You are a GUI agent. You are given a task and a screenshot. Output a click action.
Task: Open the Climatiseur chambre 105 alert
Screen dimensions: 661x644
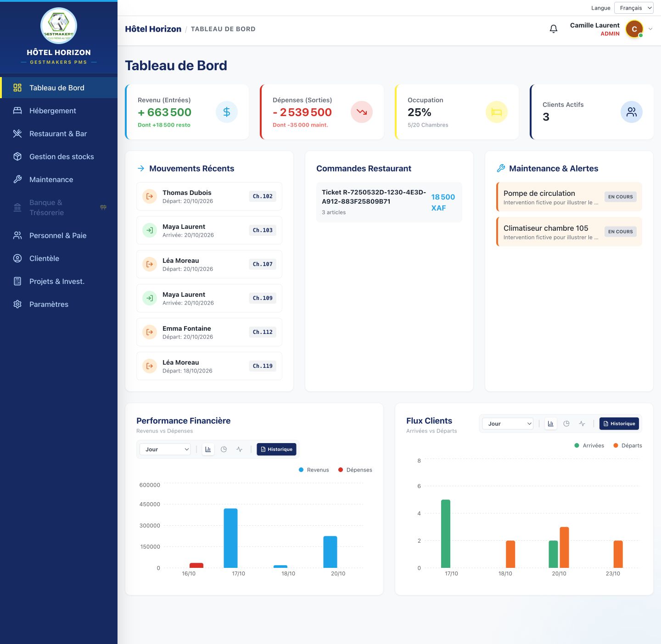(x=569, y=232)
